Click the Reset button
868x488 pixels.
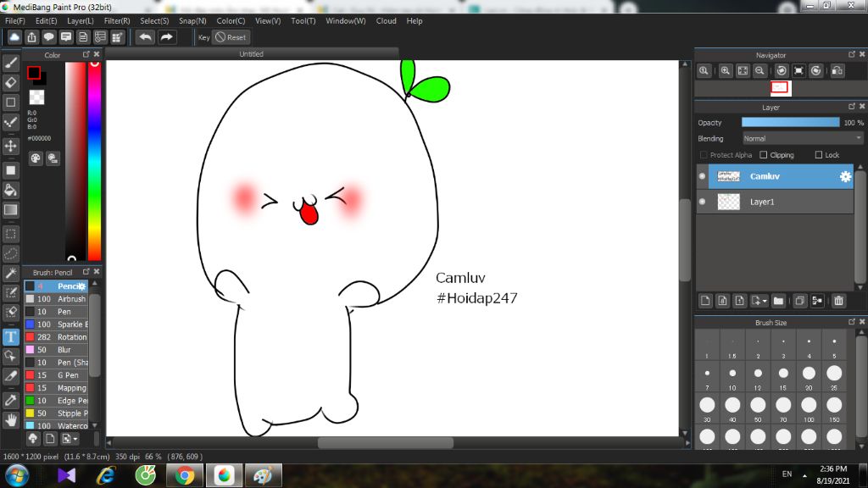231,37
